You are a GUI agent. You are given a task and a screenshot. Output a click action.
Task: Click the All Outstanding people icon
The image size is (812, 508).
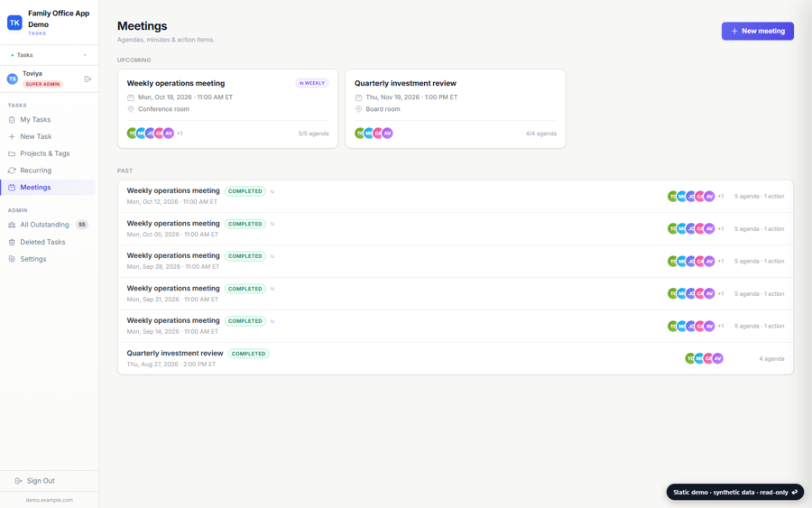12,225
